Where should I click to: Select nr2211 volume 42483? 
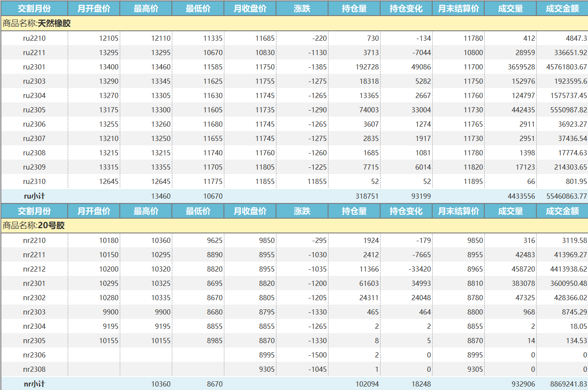tap(525, 255)
